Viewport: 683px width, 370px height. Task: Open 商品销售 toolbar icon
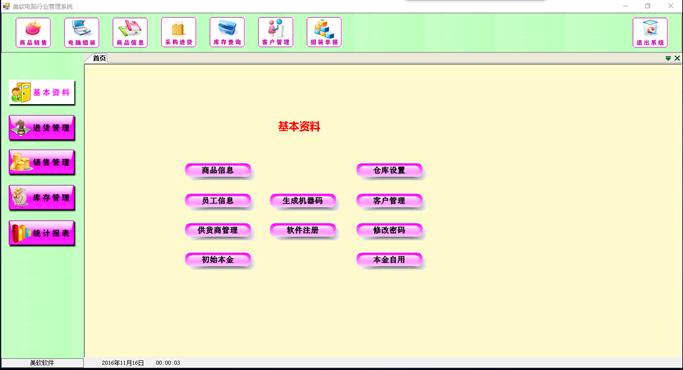point(33,32)
